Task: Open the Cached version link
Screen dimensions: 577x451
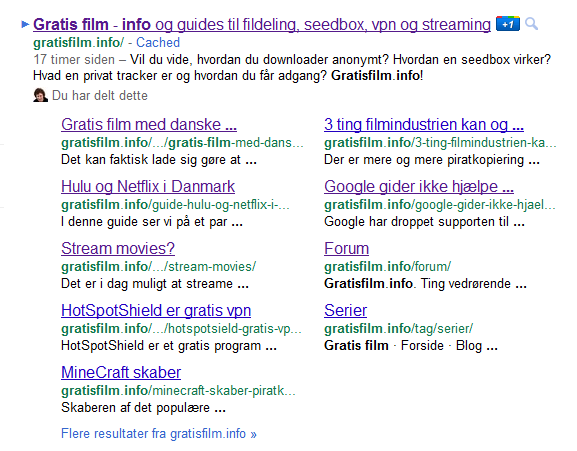Action: 158,42
